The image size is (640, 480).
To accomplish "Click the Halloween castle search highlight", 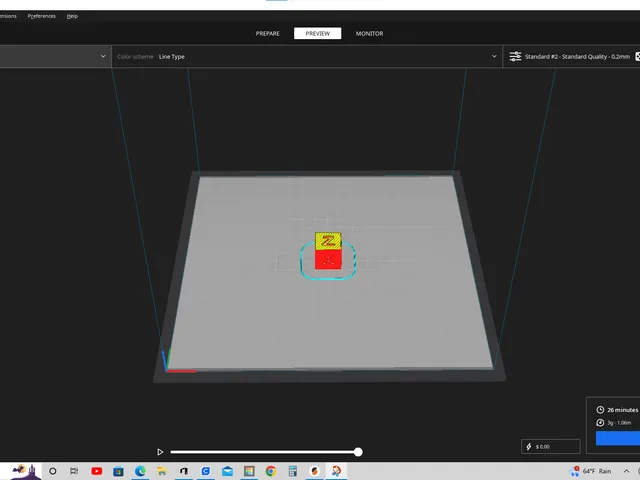I will pos(24,471).
